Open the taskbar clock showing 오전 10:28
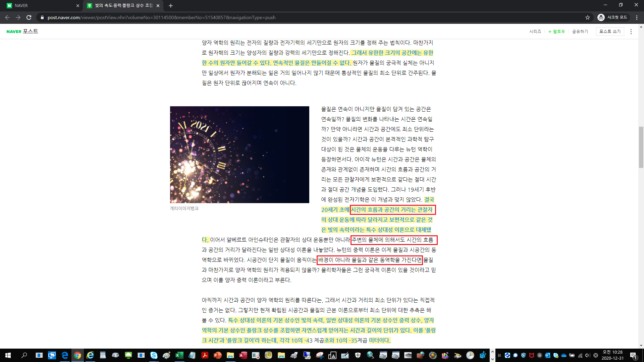Image resolution: width=644 pixels, height=362 pixels. pos(612,355)
